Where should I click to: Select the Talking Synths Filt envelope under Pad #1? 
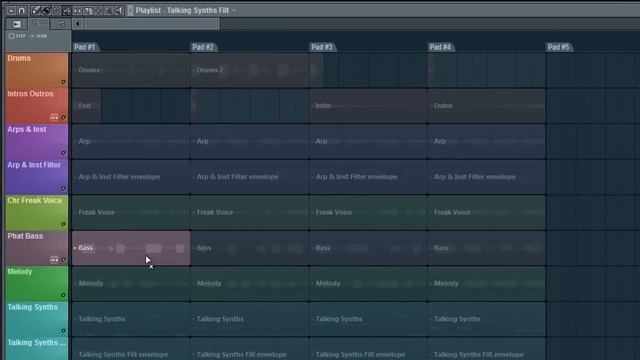pyautogui.click(x=131, y=349)
